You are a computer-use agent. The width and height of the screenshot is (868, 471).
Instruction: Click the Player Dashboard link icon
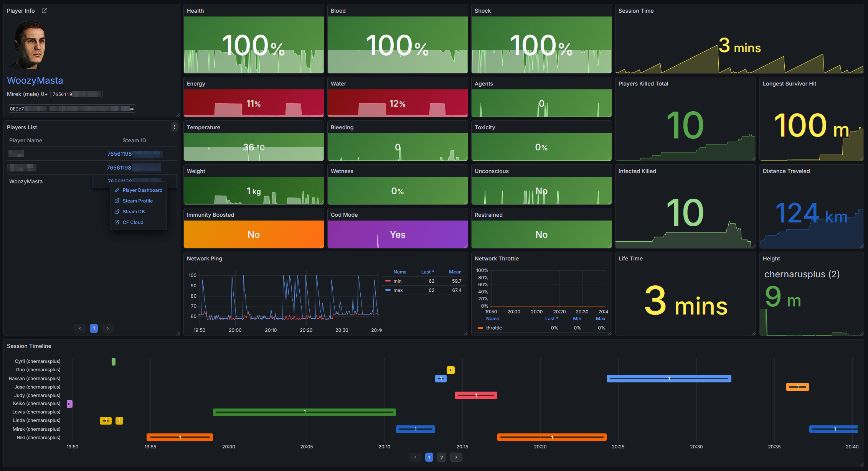tap(117, 190)
